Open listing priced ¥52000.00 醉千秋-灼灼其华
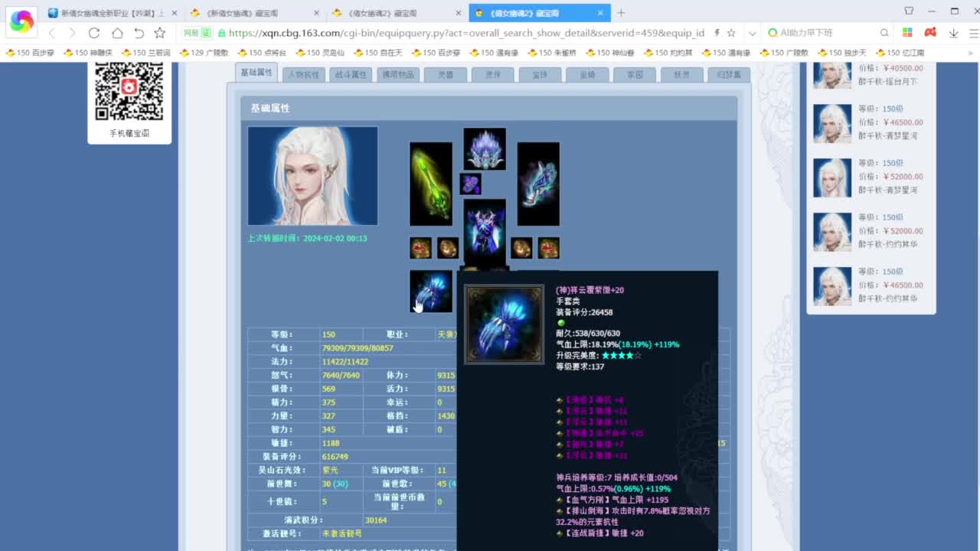Viewport: 980px width, 551px height. coord(871,231)
